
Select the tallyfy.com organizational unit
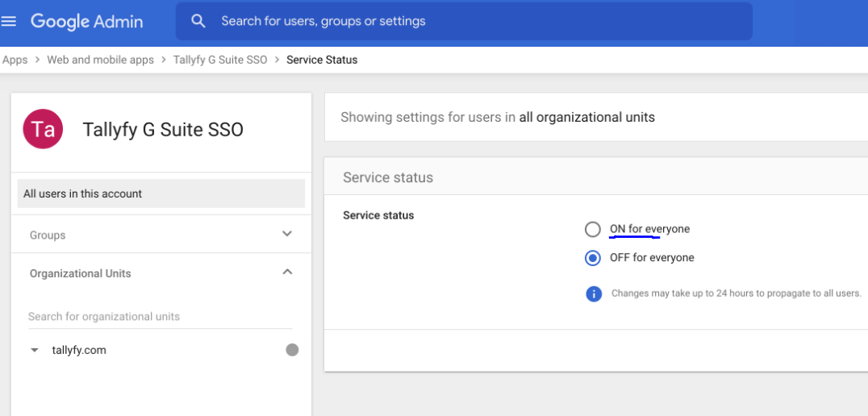click(x=79, y=350)
